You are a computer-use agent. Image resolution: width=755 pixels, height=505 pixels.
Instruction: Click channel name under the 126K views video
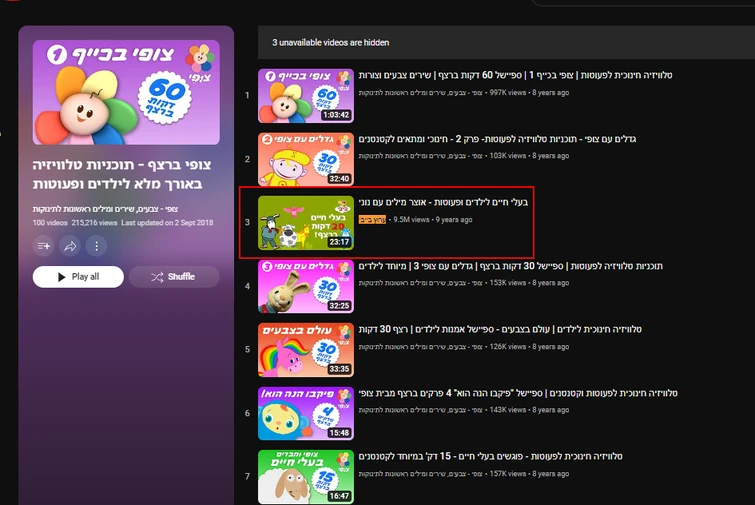[x=420, y=347]
